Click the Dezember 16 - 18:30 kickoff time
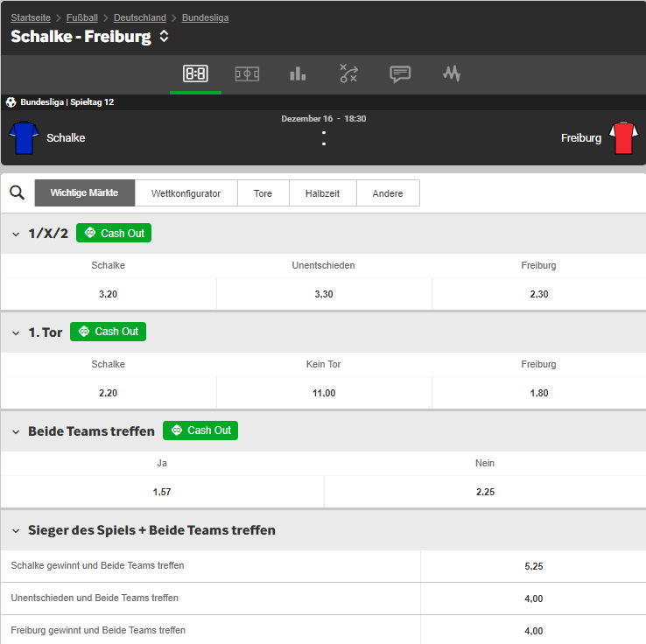The image size is (646, 644). (323, 119)
